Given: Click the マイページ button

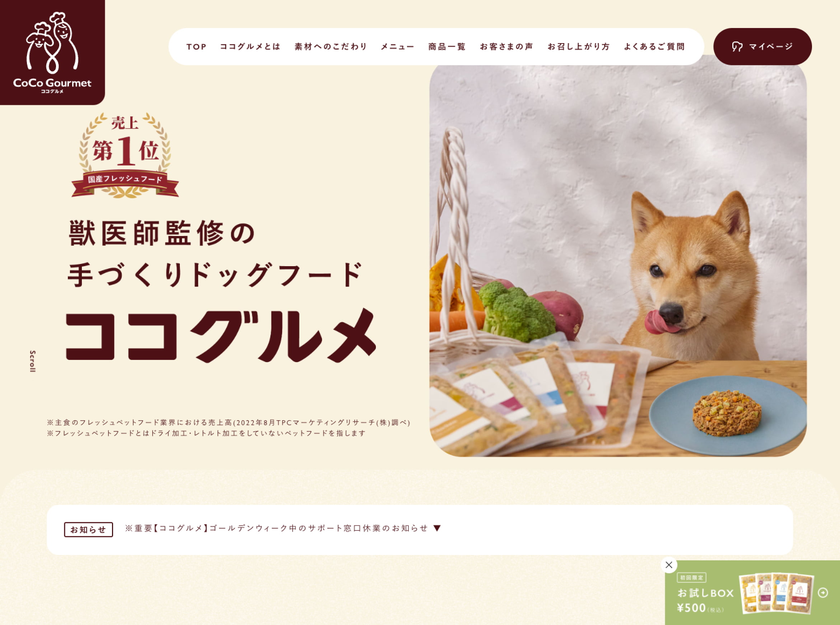Looking at the screenshot, I should click(x=762, y=47).
